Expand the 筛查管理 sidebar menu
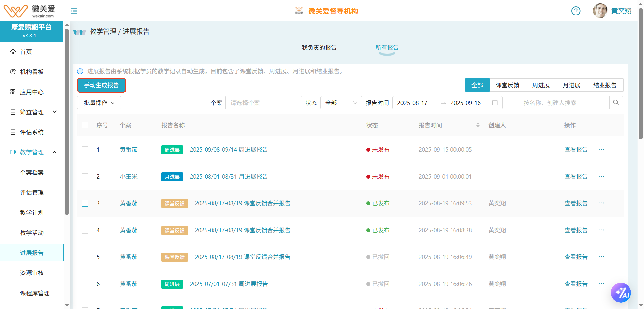The image size is (644, 309). tap(33, 112)
